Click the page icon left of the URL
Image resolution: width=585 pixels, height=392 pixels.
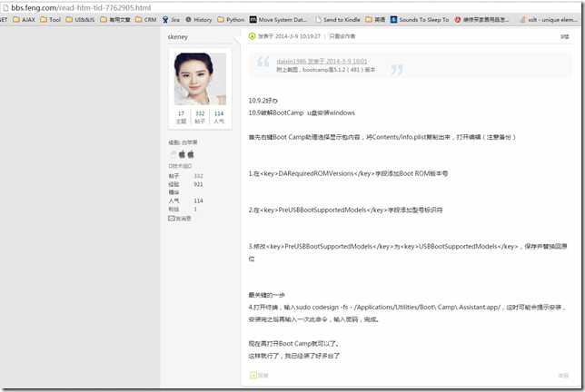pyautogui.click(x=5, y=7)
